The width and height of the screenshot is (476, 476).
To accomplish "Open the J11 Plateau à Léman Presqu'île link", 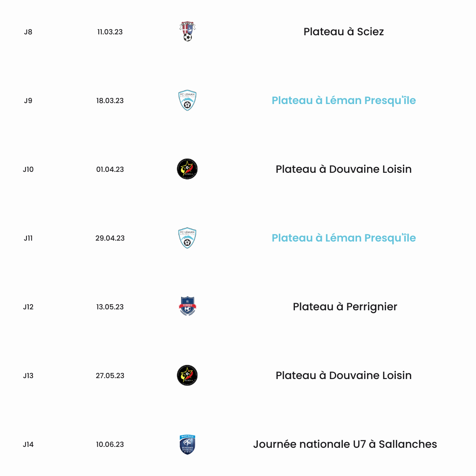I will [x=344, y=238].
